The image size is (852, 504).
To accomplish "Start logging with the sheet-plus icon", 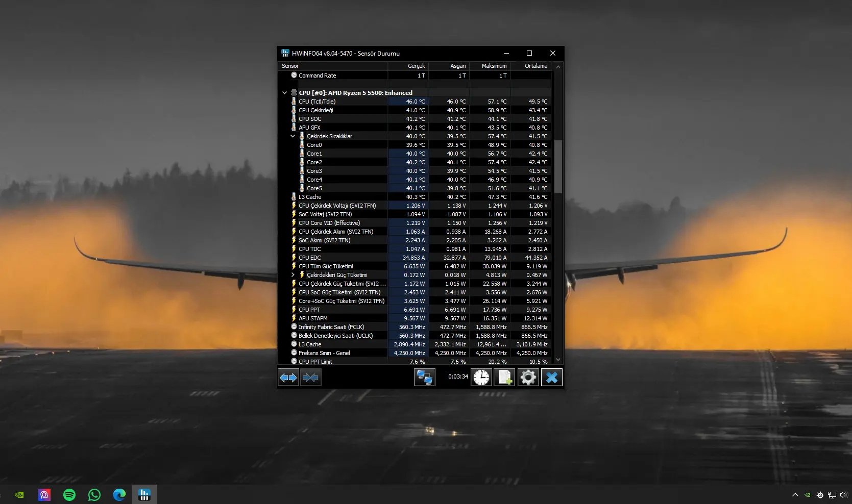I will coord(504,377).
